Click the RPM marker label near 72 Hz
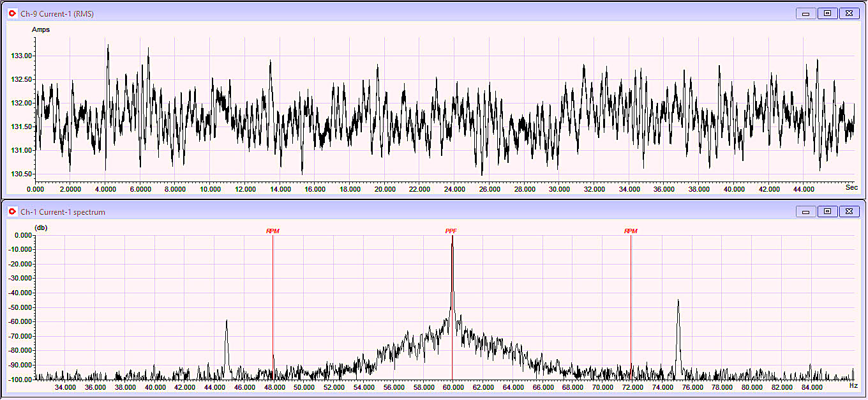 631,231
